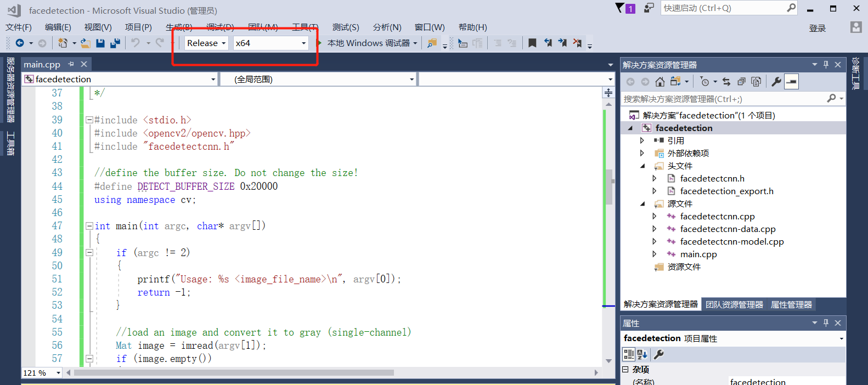Pin the Solution Explorer panel
The width and height of the screenshot is (868, 385).
826,65
